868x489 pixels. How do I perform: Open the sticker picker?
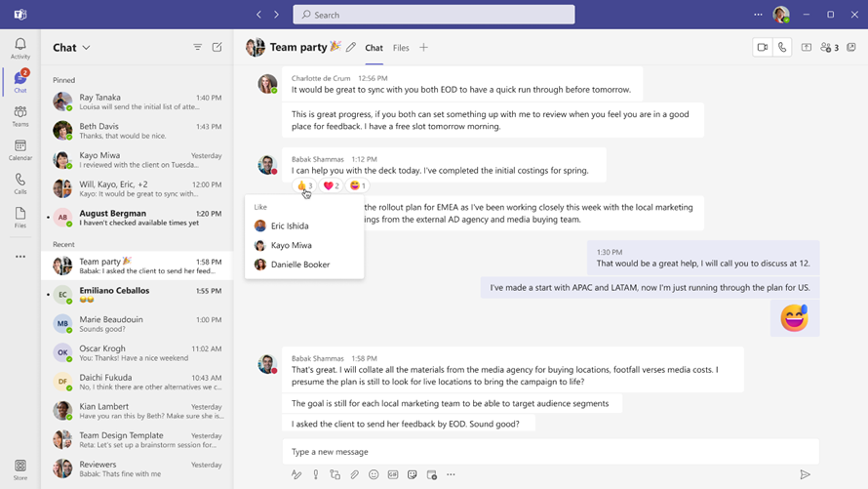(x=413, y=474)
